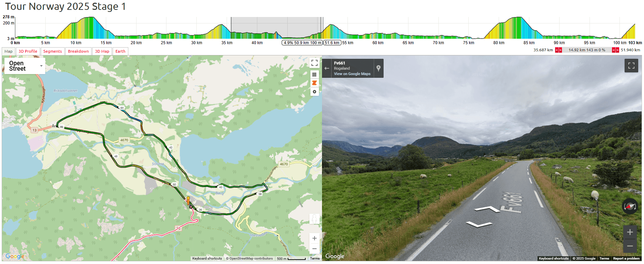Zoom out on the route map

pyautogui.click(x=315, y=249)
